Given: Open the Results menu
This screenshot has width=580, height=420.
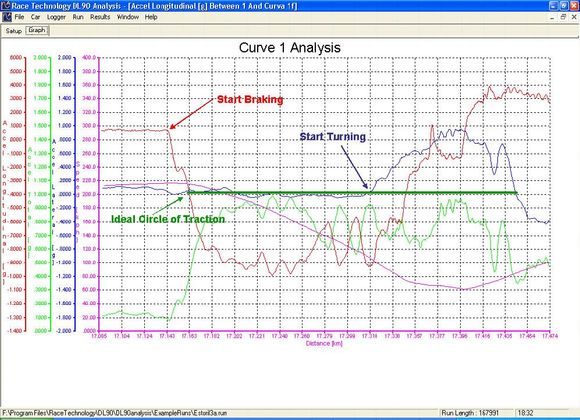Looking at the screenshot, I should click(x=100, y=17).
